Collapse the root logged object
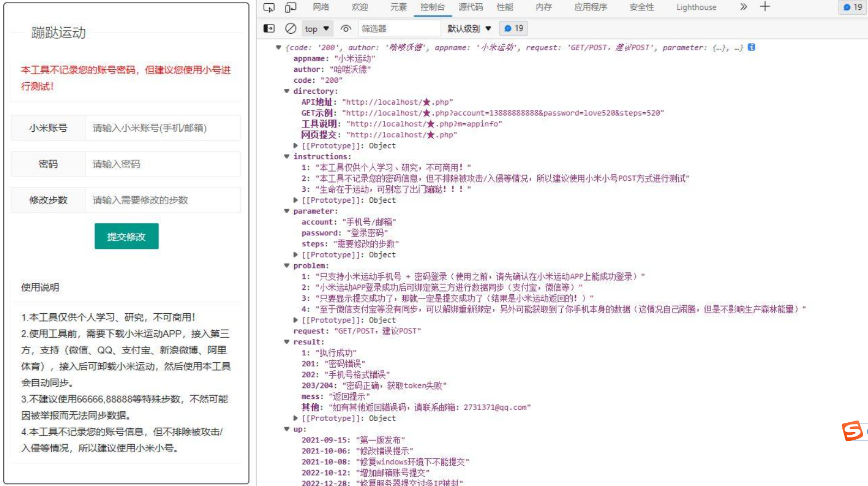Image resolution: width=868 pixels, height=486 pixels. click(278, 47)
